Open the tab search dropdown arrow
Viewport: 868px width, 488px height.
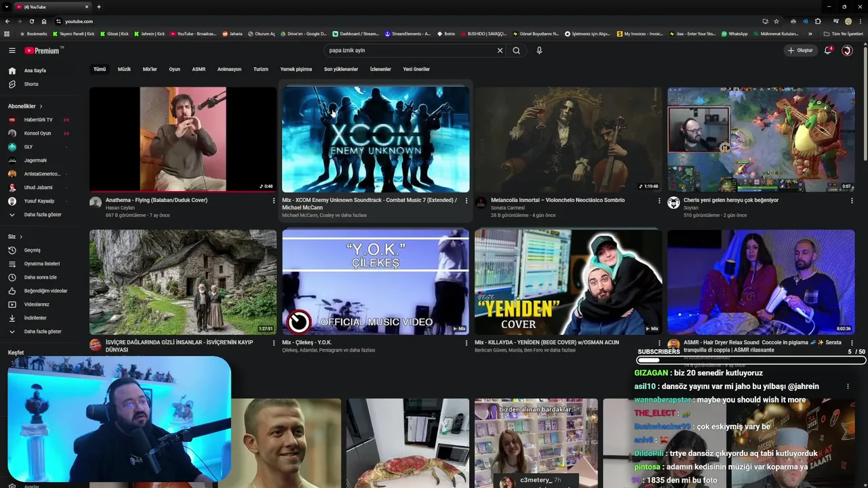point(7,7)
